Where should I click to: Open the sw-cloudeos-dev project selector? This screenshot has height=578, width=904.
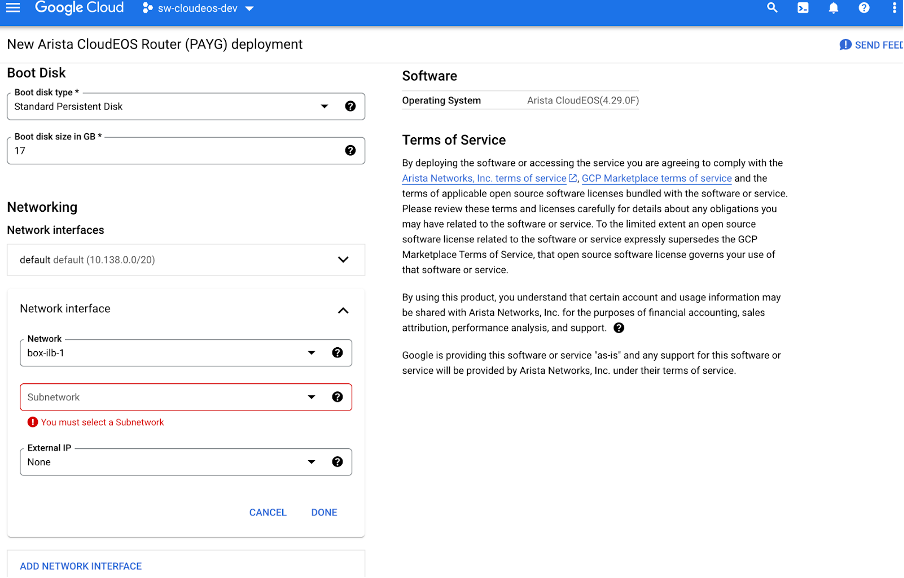(198, 8)
